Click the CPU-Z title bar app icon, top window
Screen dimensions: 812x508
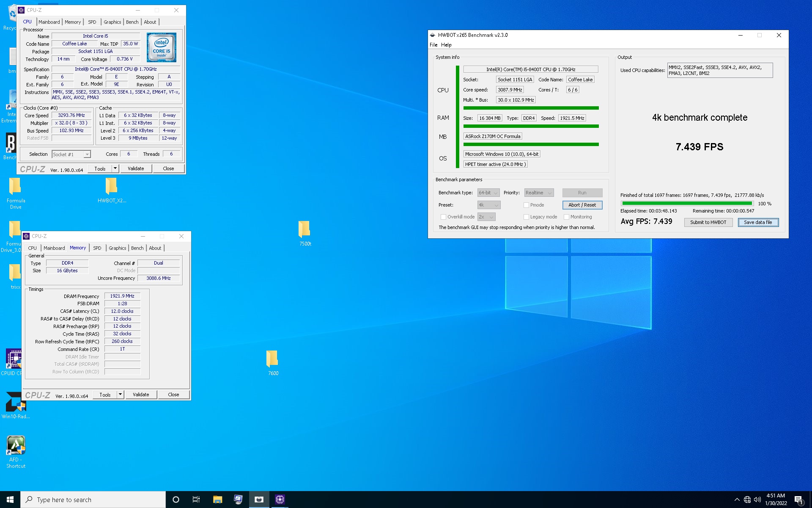coord(22,10)
